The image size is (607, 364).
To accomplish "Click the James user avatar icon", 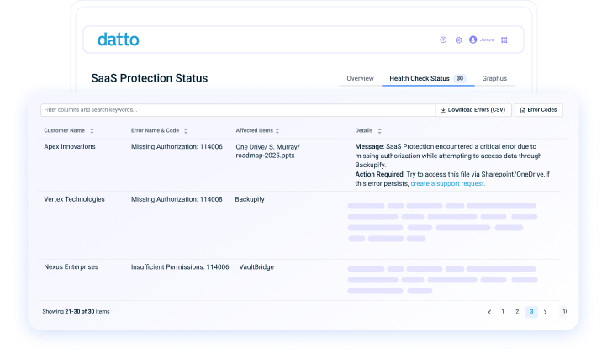I will pyautogui.click(x=472, y=40).
